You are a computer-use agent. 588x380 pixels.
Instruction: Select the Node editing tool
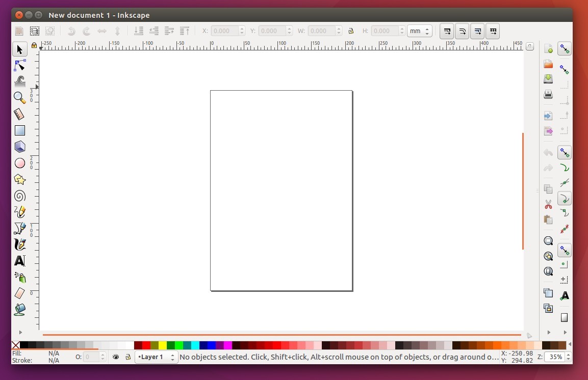tap(19, 65)
